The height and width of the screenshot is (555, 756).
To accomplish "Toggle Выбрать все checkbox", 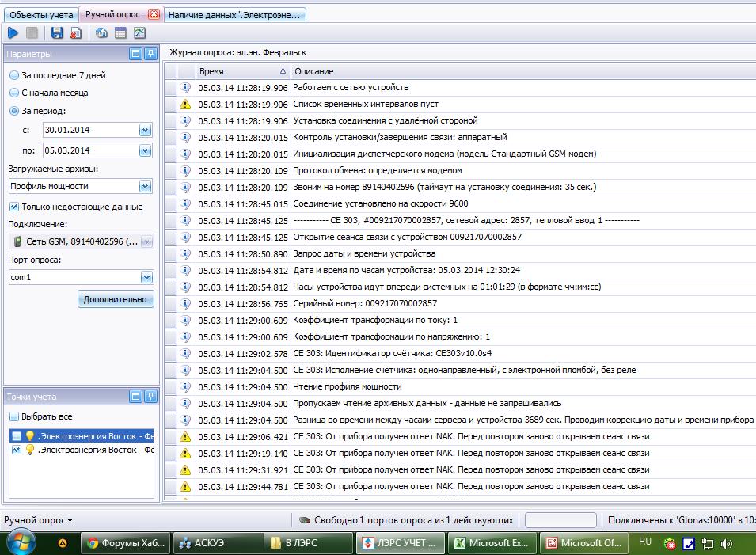I will coord(14,416).
